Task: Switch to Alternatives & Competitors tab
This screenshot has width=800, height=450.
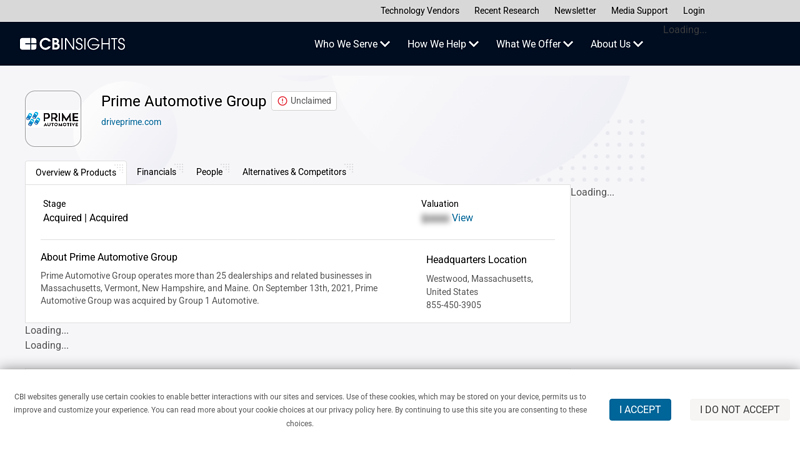Action: [294, 172]
